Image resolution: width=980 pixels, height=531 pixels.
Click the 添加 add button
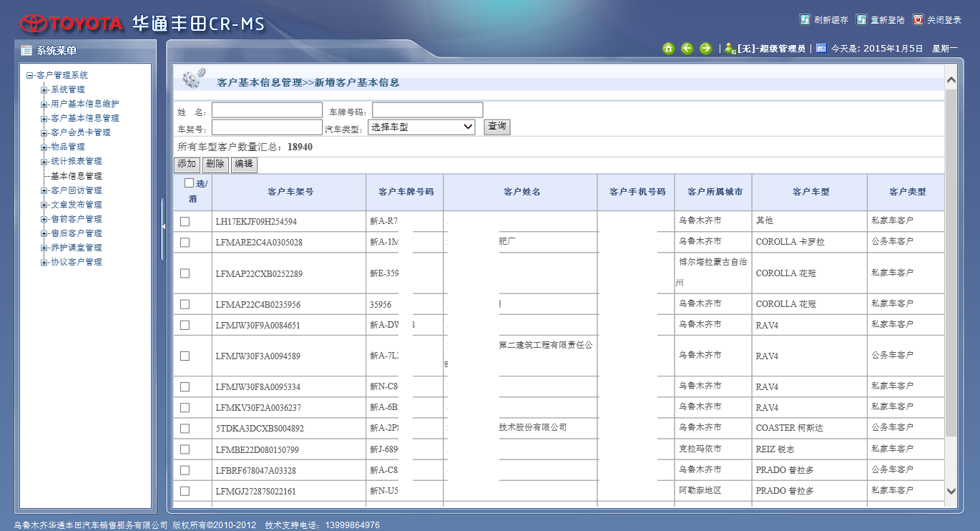187,165
